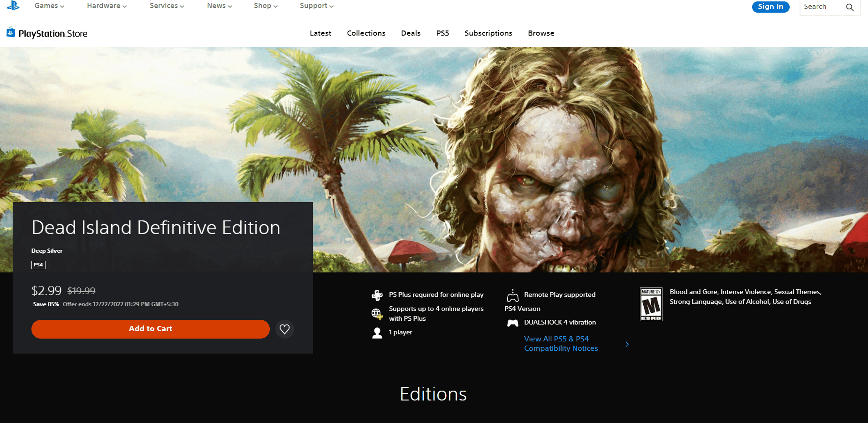
Task: Click the Sign In button
Action: click(770, 7)
